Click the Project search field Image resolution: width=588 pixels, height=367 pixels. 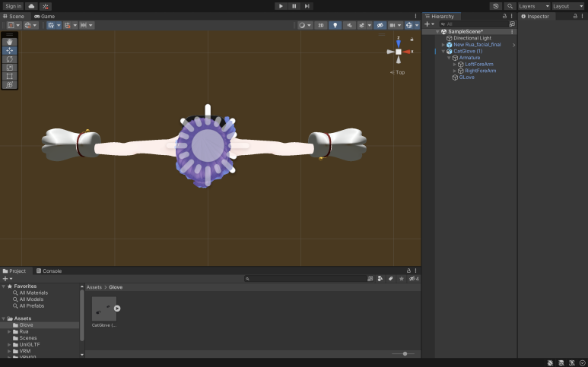point(305,279)
